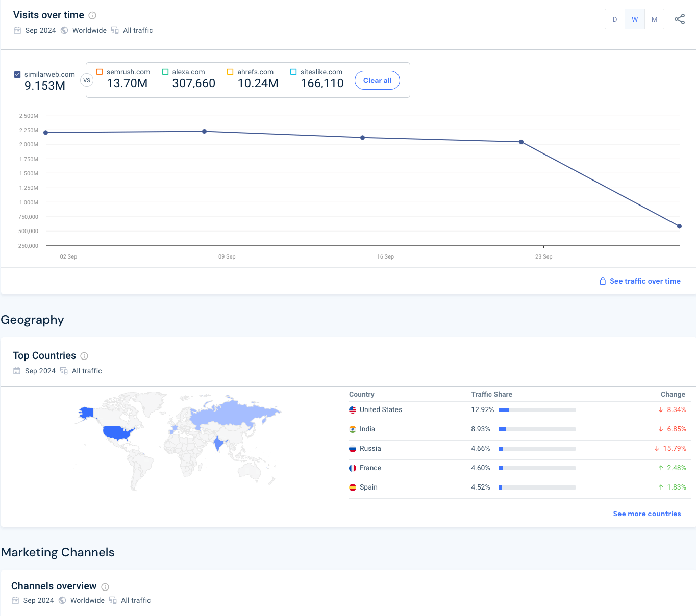Enable the semrush.com comparison checkbox
The image size is (696, 616).
click(x=100, y=72)
